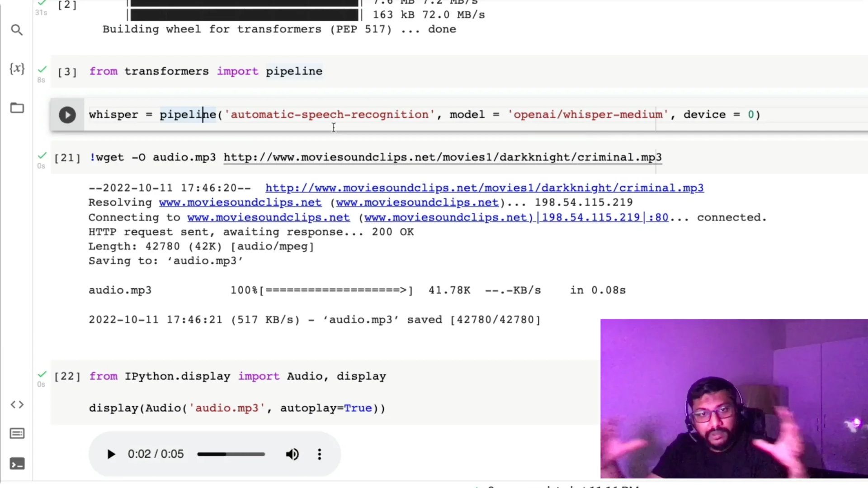
Task: Open a terminal from the sidebar
Action: pyautogui.click(x=17, y=464)
